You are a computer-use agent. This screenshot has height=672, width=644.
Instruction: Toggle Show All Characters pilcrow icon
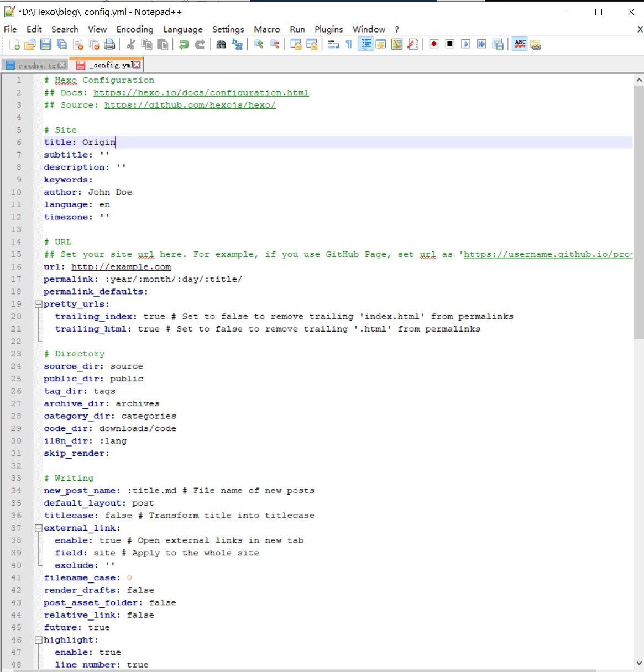pos(349,45)
